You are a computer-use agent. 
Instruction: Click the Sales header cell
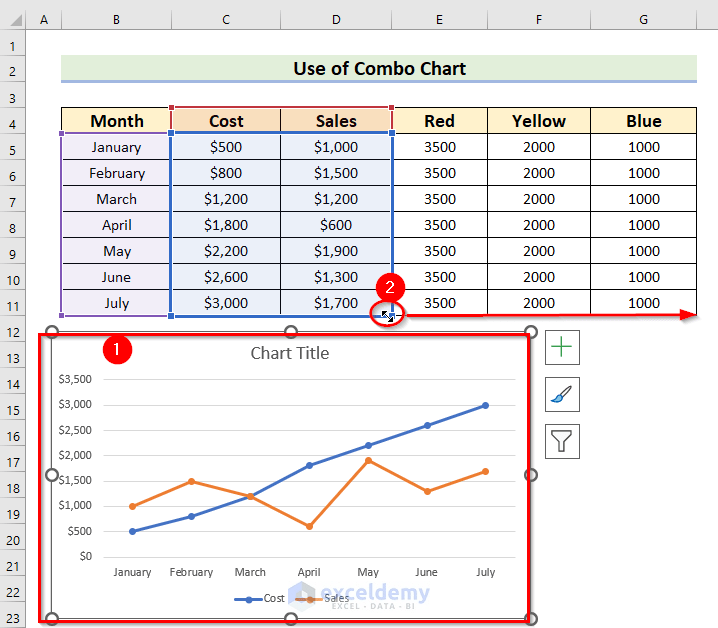336,121
